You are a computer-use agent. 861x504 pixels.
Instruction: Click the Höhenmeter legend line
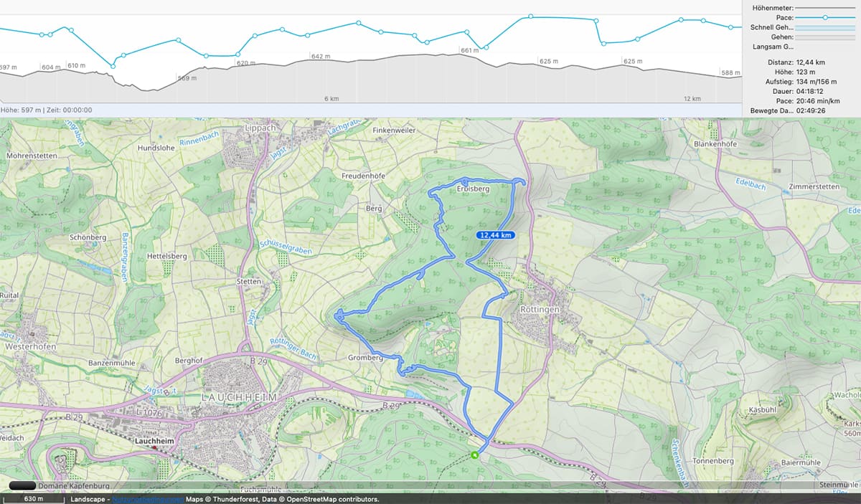[825, 8]
